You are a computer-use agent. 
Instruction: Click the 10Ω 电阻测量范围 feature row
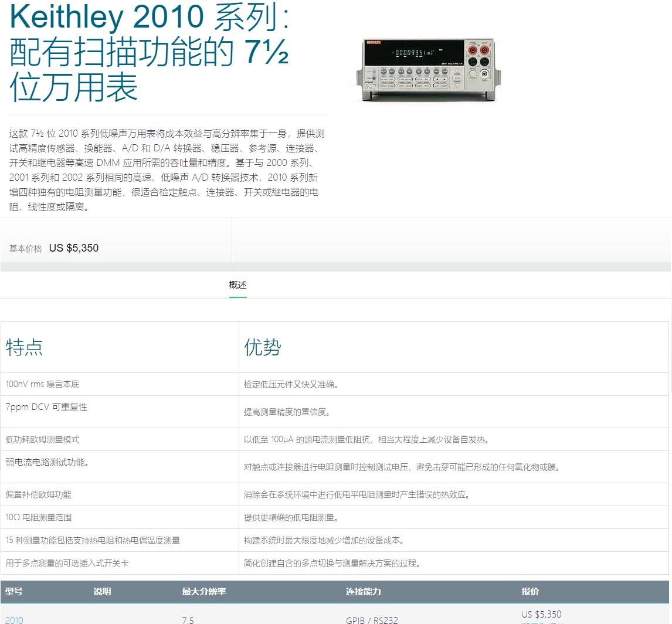(36, 517)
